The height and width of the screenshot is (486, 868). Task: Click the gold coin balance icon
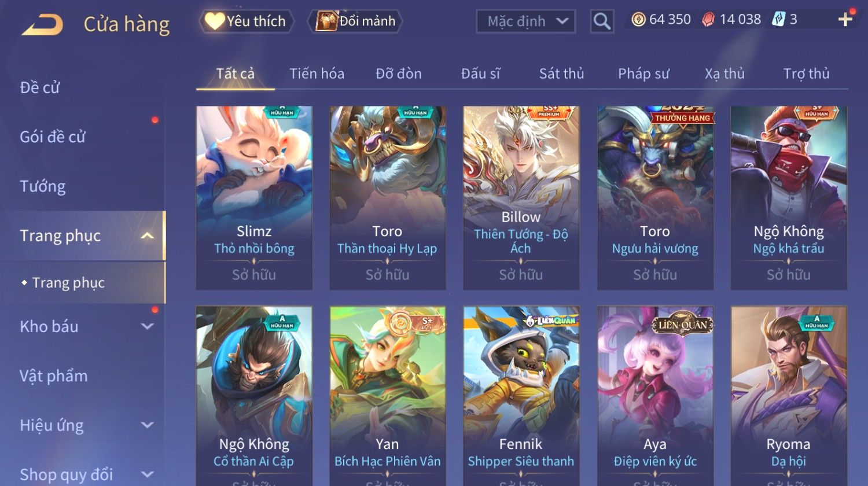638,20
